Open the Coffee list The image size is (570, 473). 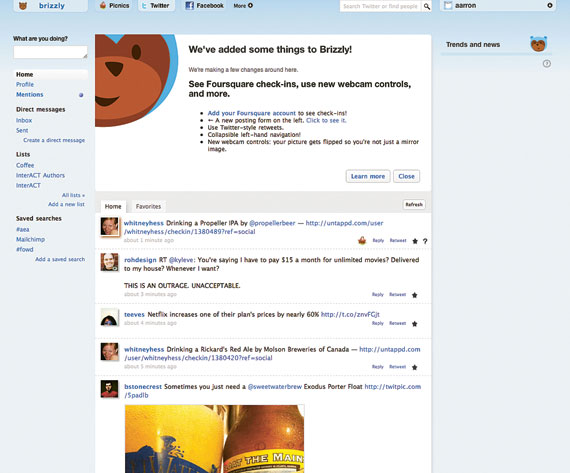point(25,165)
